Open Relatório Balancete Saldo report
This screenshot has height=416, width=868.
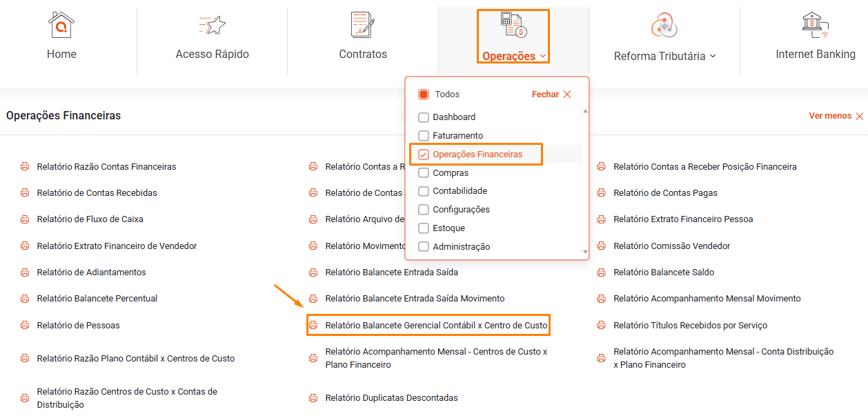pyautogui.click(x=664, y=273)
